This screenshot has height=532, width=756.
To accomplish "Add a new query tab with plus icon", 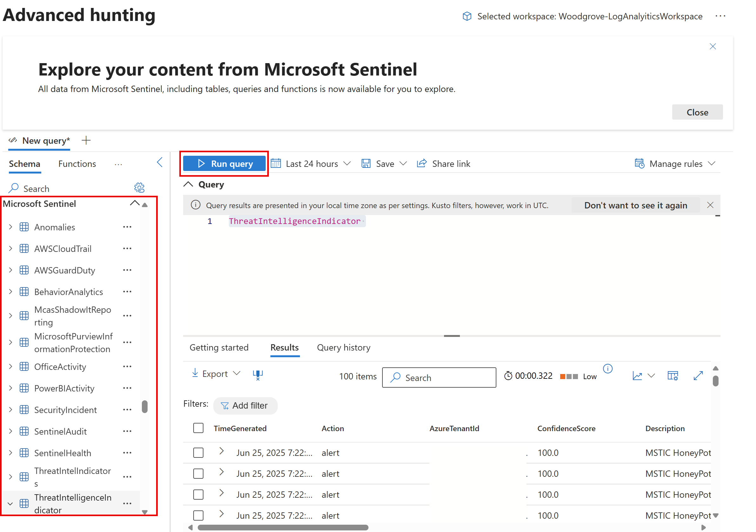I will tap(86, 141).
